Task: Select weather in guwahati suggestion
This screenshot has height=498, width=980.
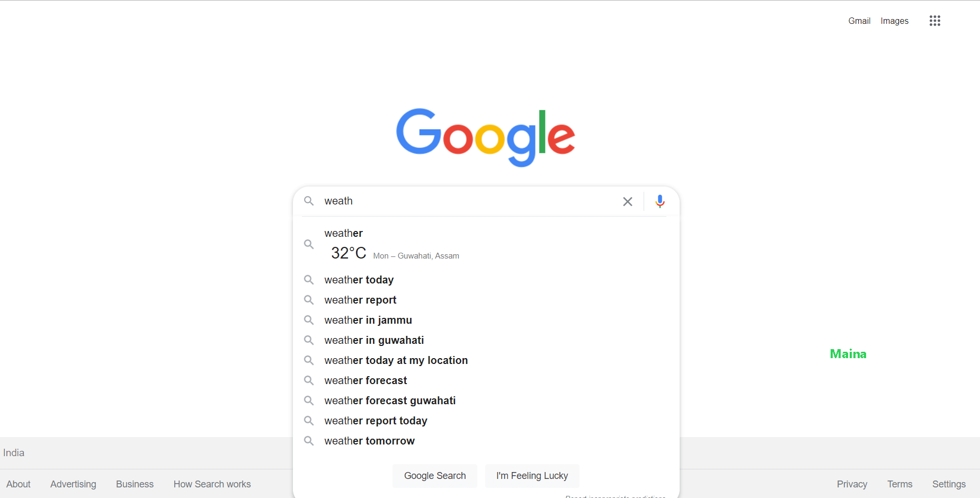Action: [486, 340]
